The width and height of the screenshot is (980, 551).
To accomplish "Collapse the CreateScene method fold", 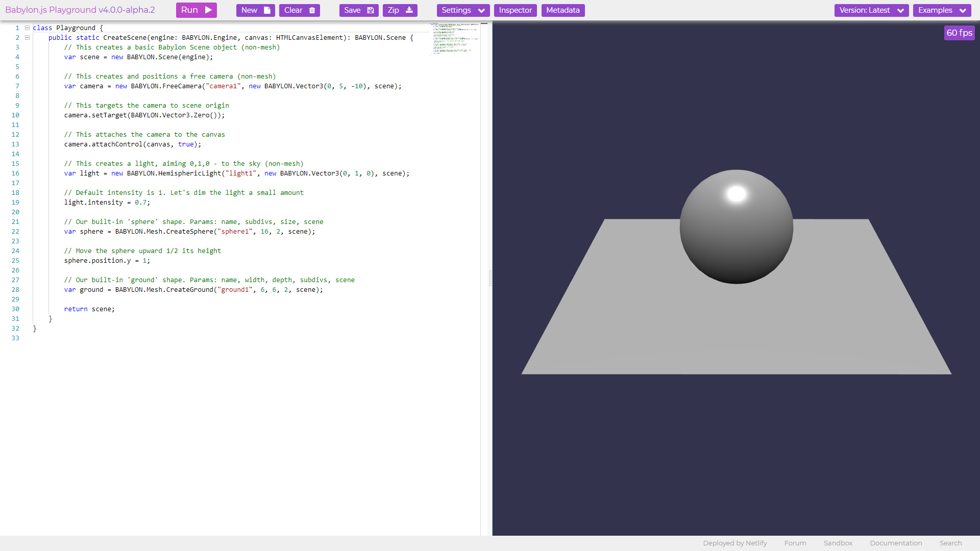I will [x=28, y=38].
